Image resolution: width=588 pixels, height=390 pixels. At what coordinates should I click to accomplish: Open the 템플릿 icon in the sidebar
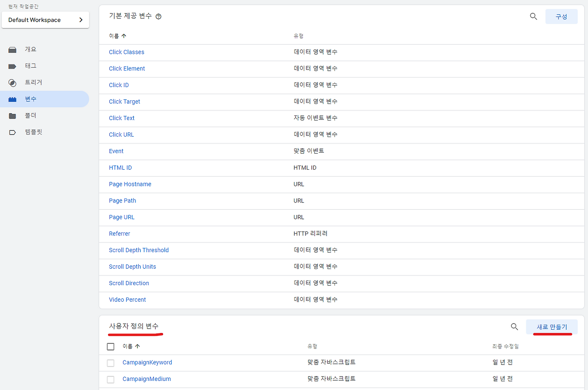click(12, 132)
